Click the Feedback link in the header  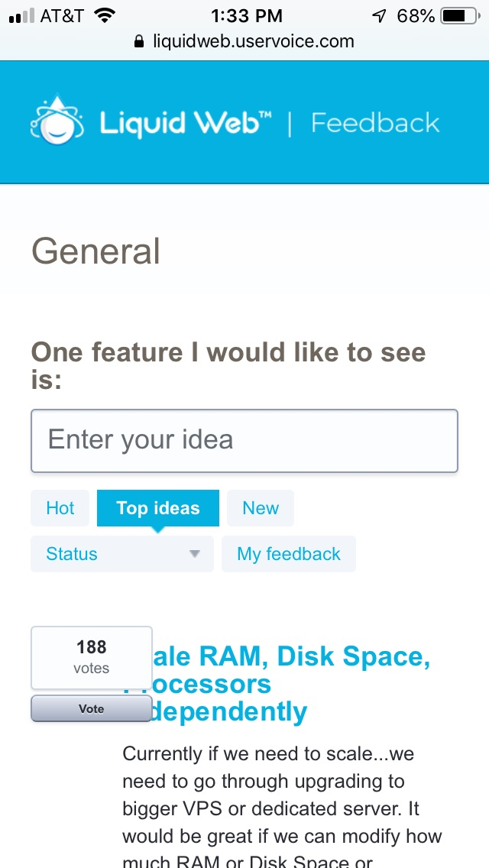[x=375, y=121]
